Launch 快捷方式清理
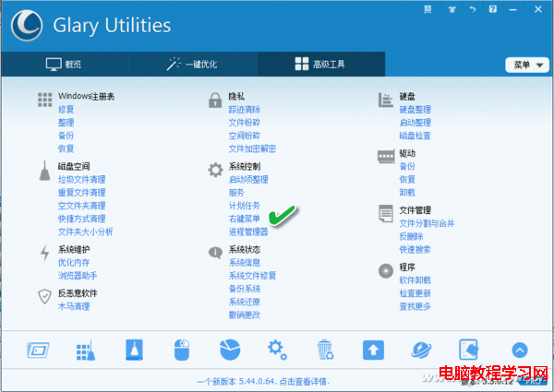This screenshot has width=554, height=392. (81, 219)
